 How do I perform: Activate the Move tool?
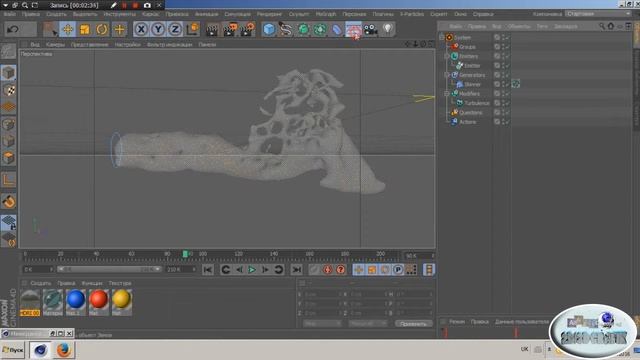[68, 29]
